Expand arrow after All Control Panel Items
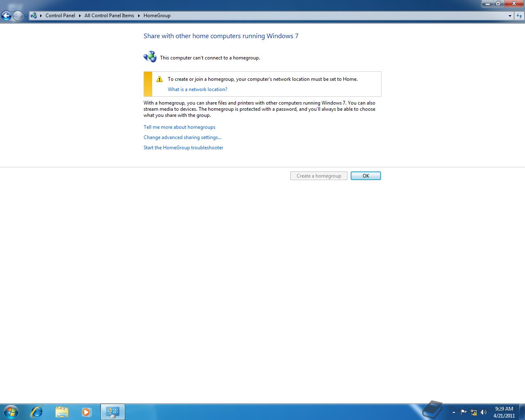525x420 pixels. point(139,16)
